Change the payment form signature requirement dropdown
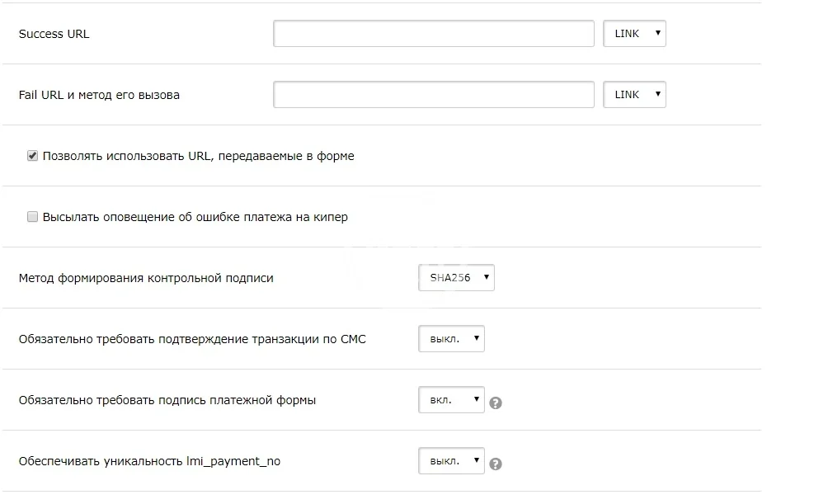Image resolution: width=814 pixels, height=504 pixels. click(x=451, y=400)
